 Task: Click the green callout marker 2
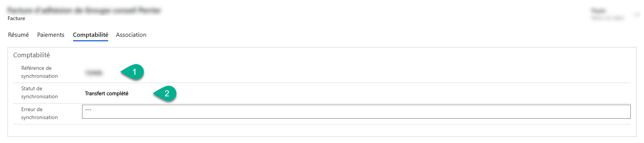point(165,93)
